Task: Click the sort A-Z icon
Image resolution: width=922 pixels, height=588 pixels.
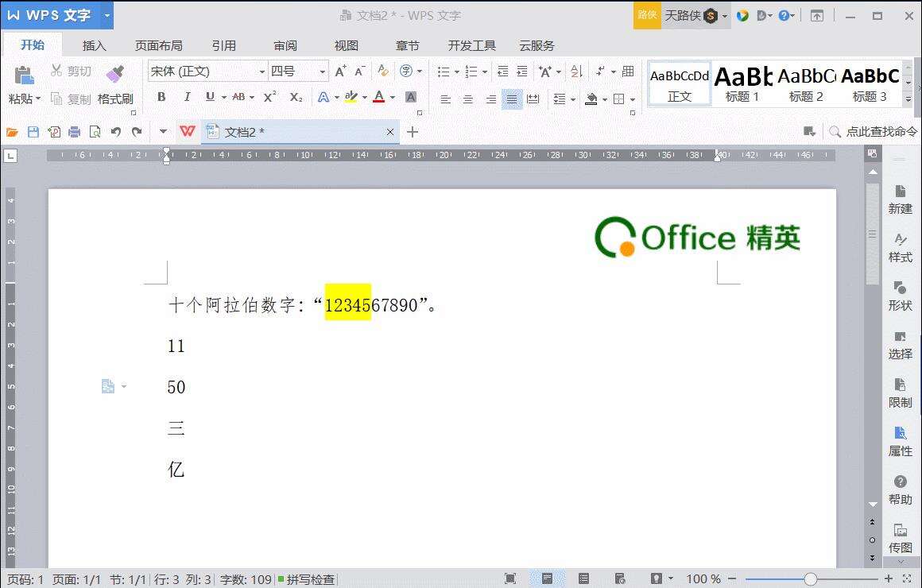Action: point(577,72)
